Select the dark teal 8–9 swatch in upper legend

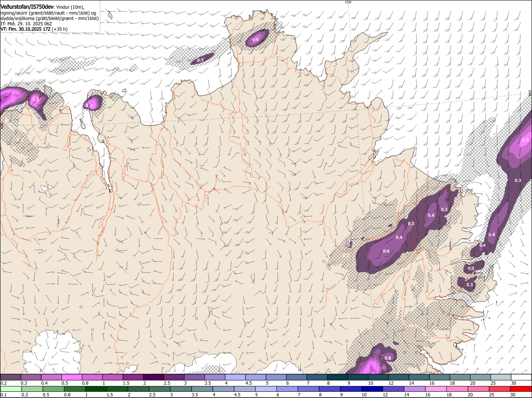click(337, 377)
